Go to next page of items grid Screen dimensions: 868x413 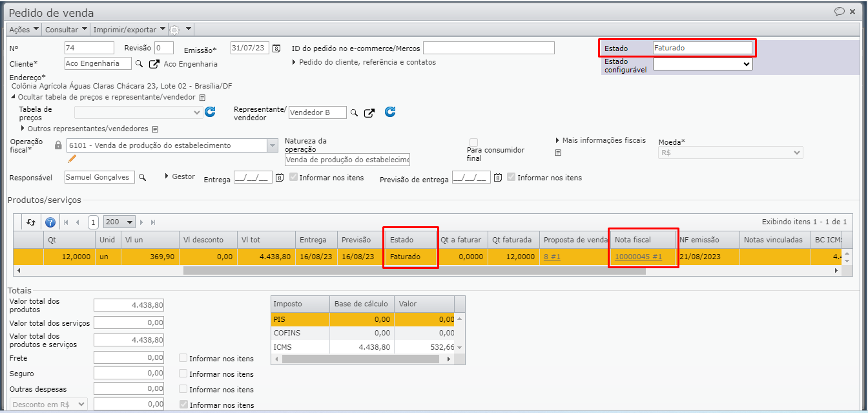click(141, 222)
